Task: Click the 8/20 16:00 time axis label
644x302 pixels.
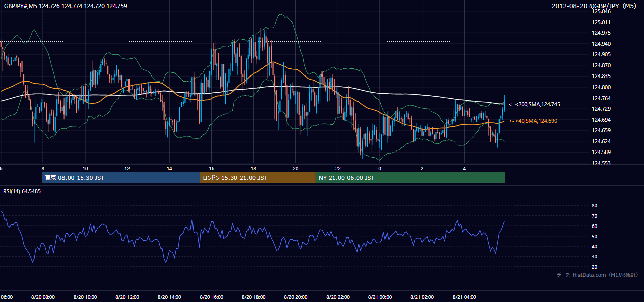Action: tap(212, 297)
